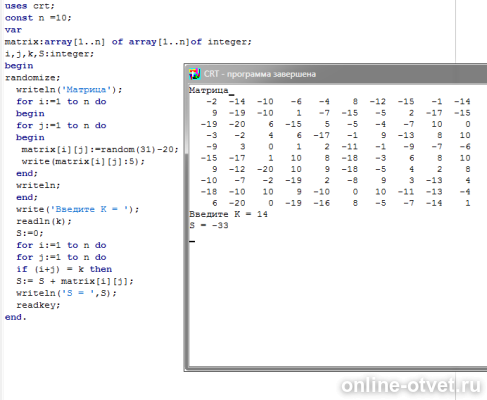
Task: Click the write(matrix[i][j]:5) statement
Action: 83,161
